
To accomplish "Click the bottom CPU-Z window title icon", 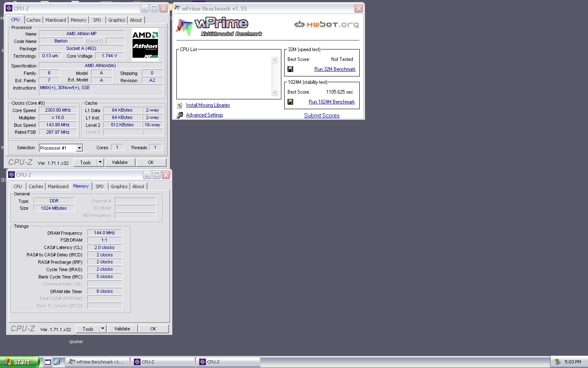I will click(11, 175).
